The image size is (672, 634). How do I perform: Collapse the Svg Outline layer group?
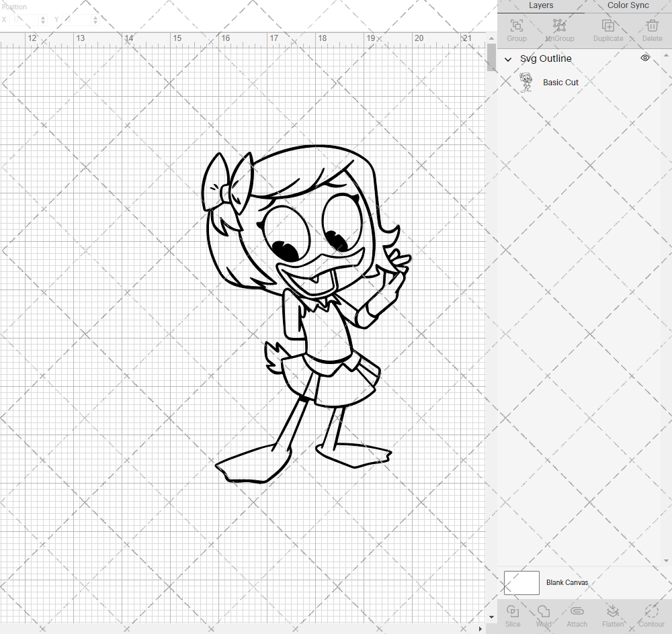coord(508,59)
